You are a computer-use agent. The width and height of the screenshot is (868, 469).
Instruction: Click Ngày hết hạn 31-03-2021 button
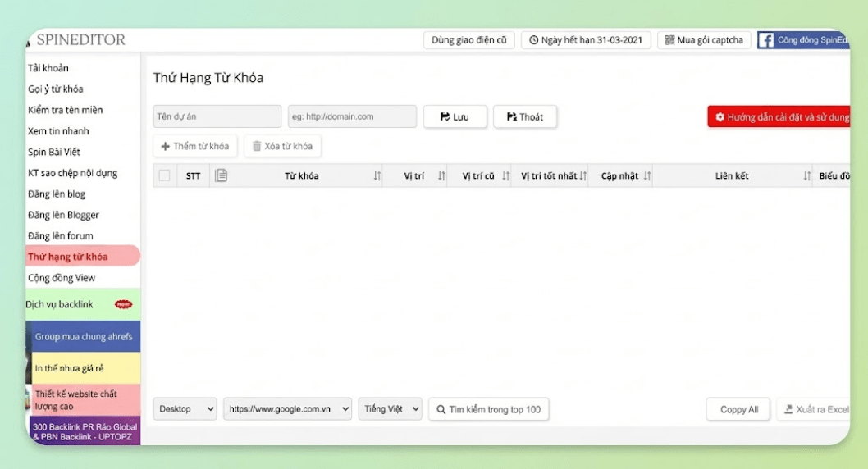point(586,40)
